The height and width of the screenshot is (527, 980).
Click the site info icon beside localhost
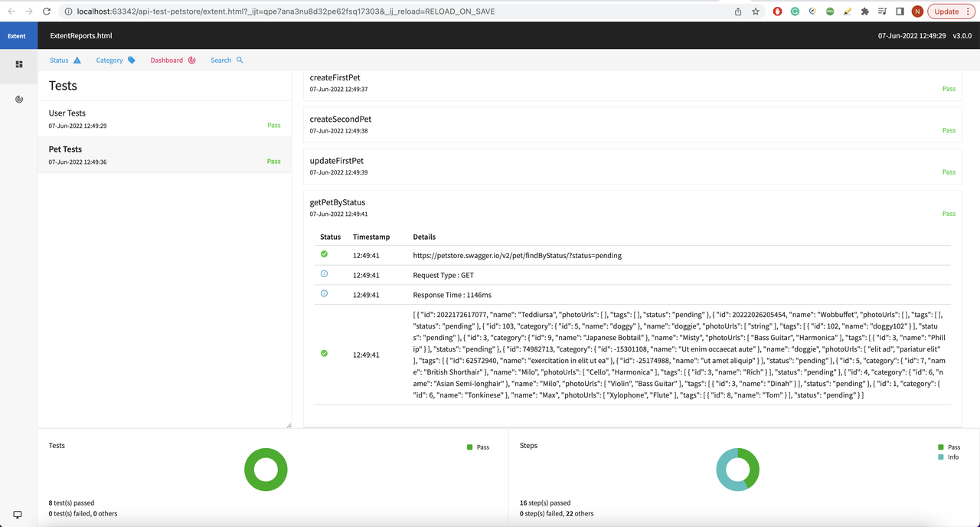[68, 11]
